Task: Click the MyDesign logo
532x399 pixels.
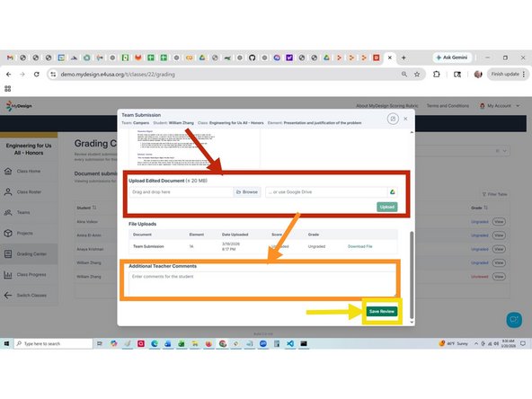Action: [19, 106]
